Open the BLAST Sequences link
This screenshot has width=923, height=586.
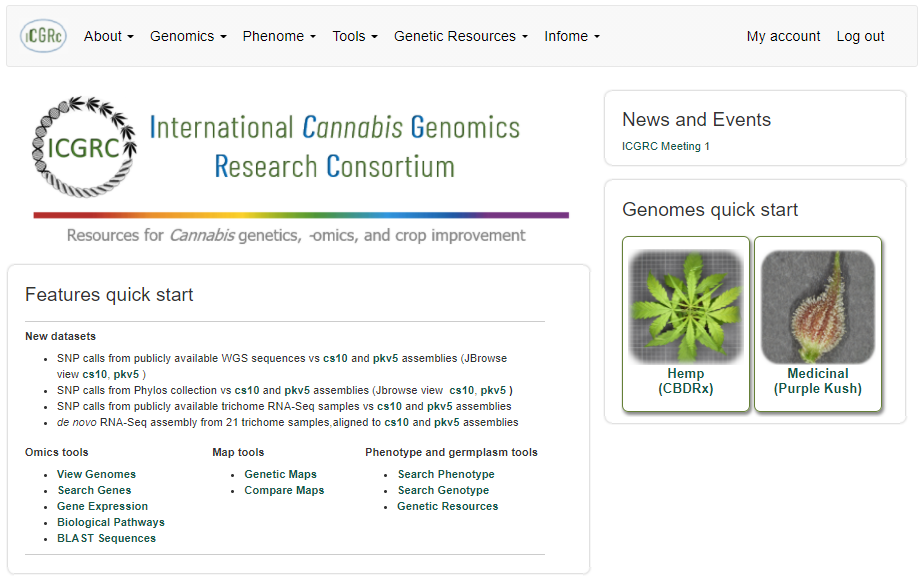coord(106,538)
